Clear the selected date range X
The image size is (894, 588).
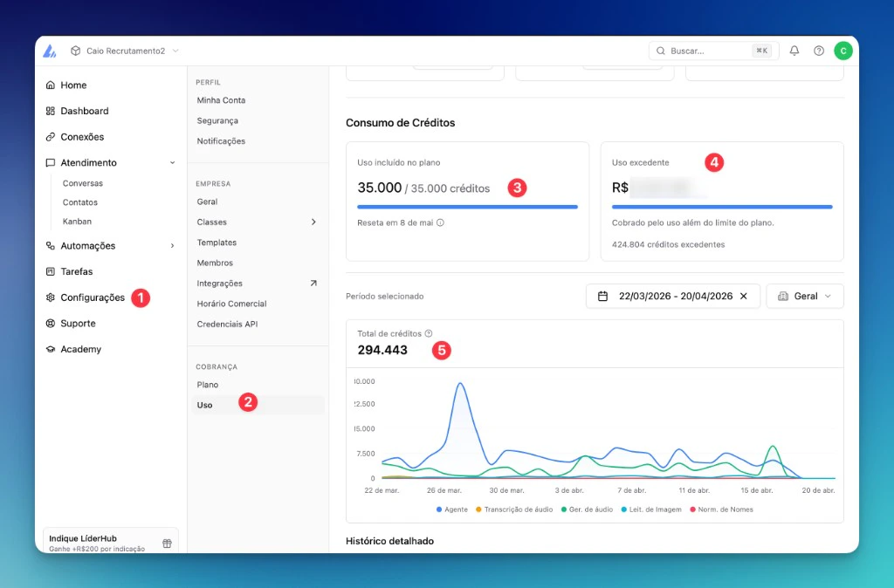point(744,297)
